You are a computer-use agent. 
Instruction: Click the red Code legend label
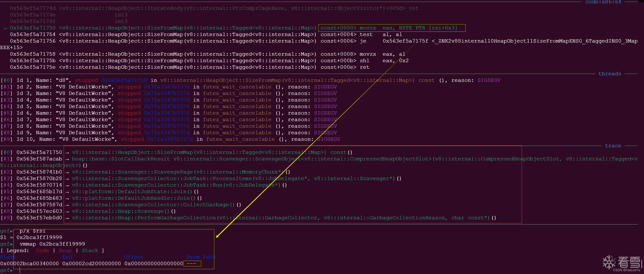[x=42, y=251]
